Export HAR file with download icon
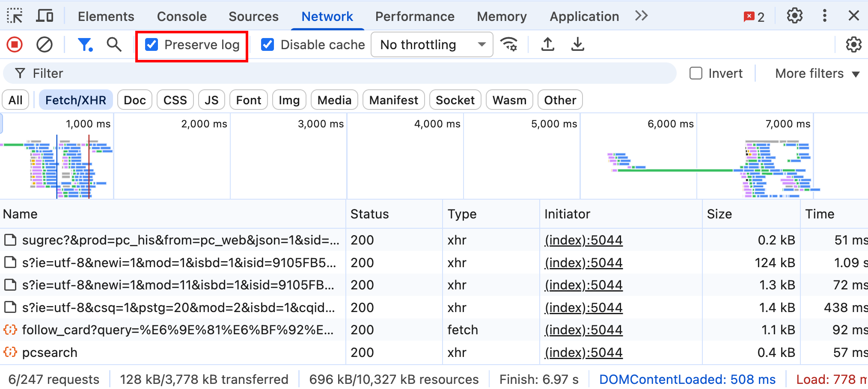The image size is (868, 389). (x=578, y=44)
